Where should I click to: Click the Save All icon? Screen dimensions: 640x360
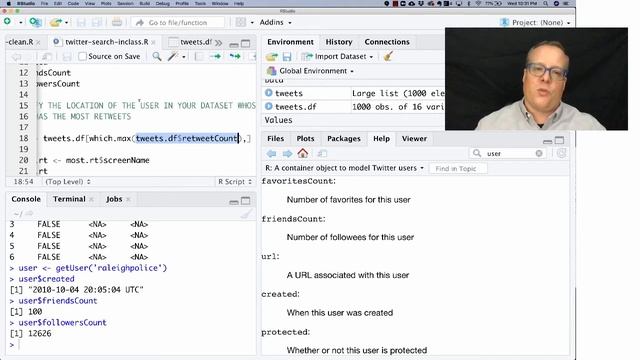pos(96,22)
